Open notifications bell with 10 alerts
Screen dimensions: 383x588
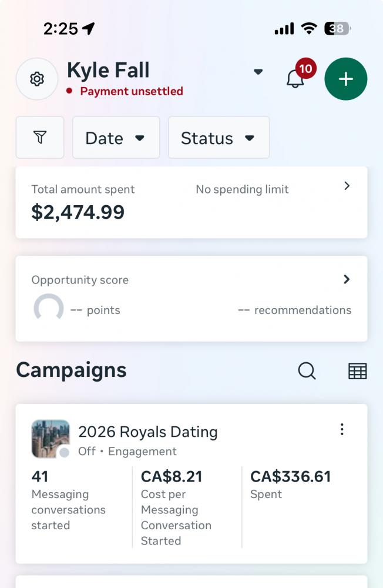295,79
